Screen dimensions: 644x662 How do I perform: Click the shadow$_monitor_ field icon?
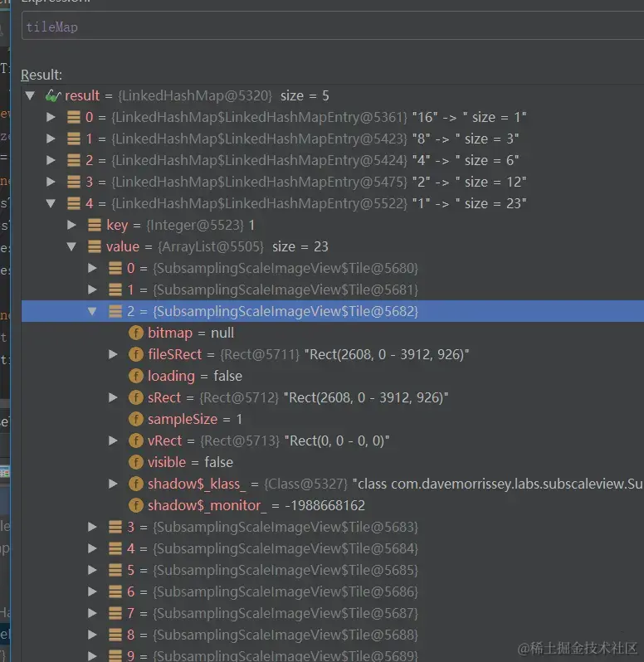[x=136, y=505]
